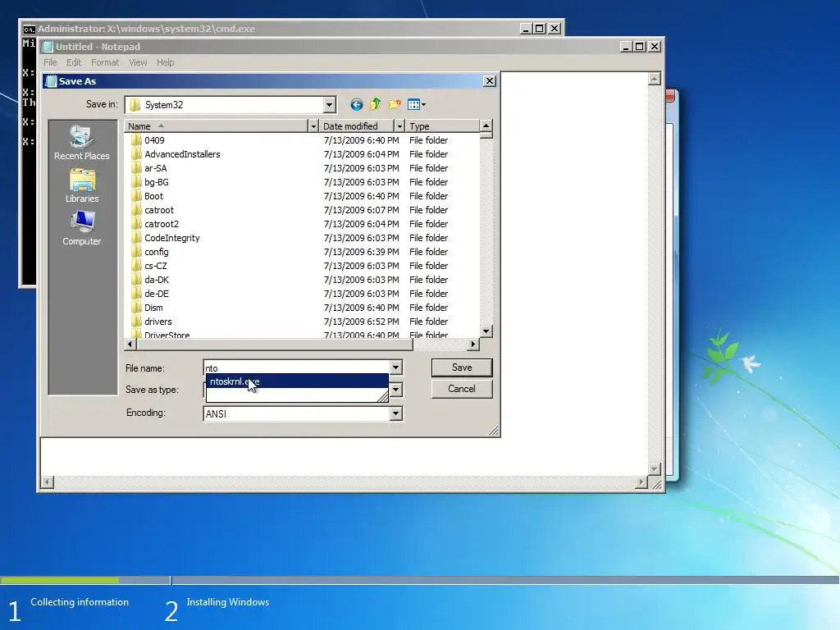Click the Save button

coord(462,367)
